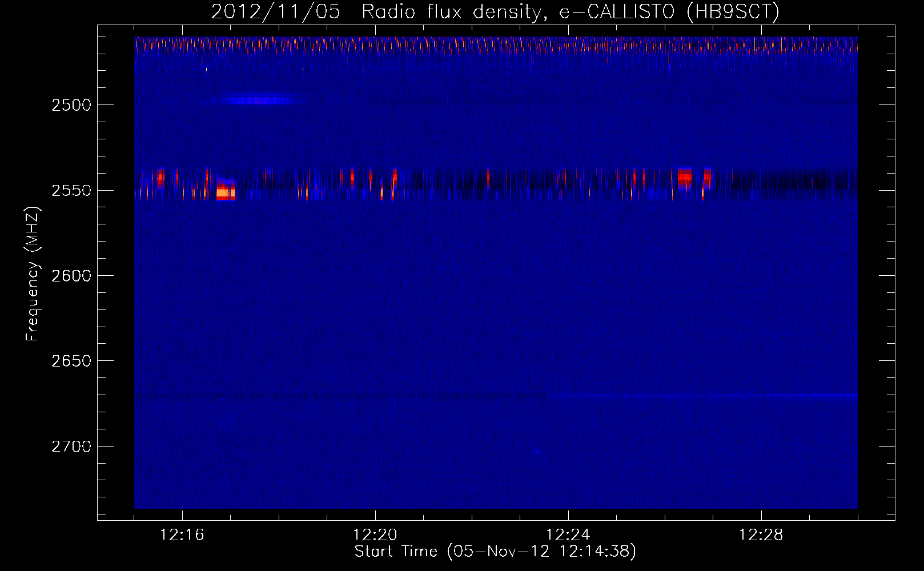Click the 12:16 time axis label

coord(182,535)
